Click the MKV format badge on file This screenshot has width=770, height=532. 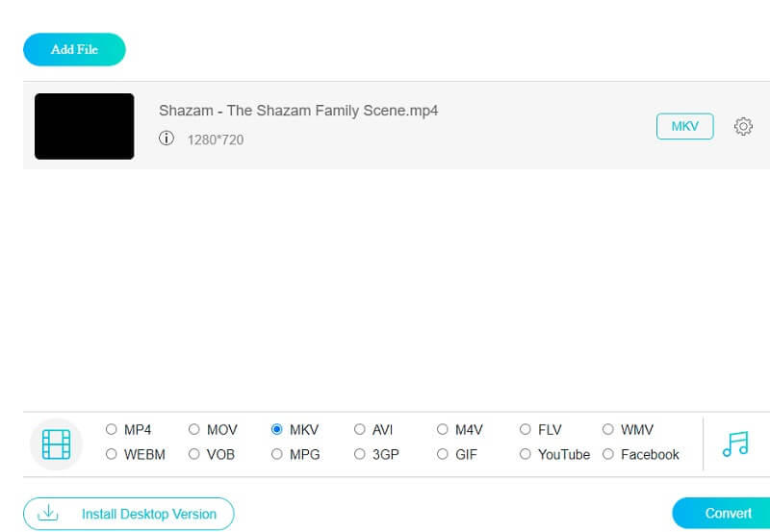(x=684, y=126)
